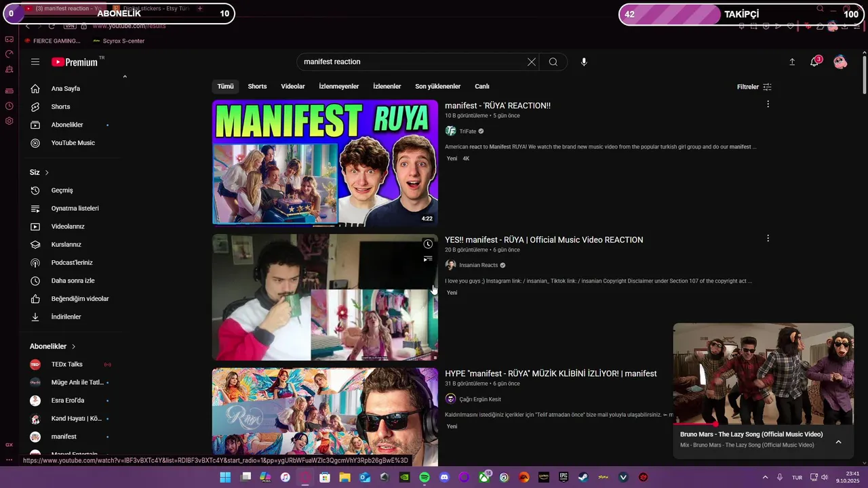Open more options for TriFate video
868x488 pixels.
pyautogui.click(x=768, y=104)
